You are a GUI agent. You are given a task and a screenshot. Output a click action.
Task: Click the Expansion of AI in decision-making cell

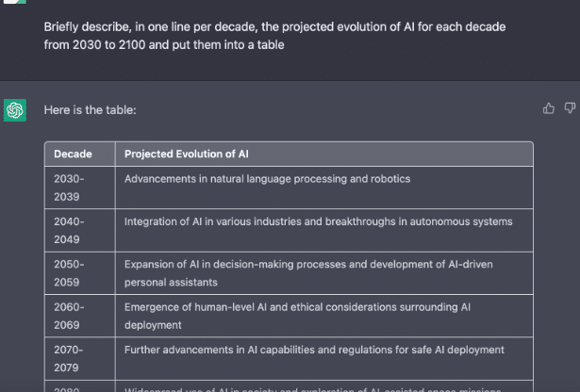click(x=308, y=272)
